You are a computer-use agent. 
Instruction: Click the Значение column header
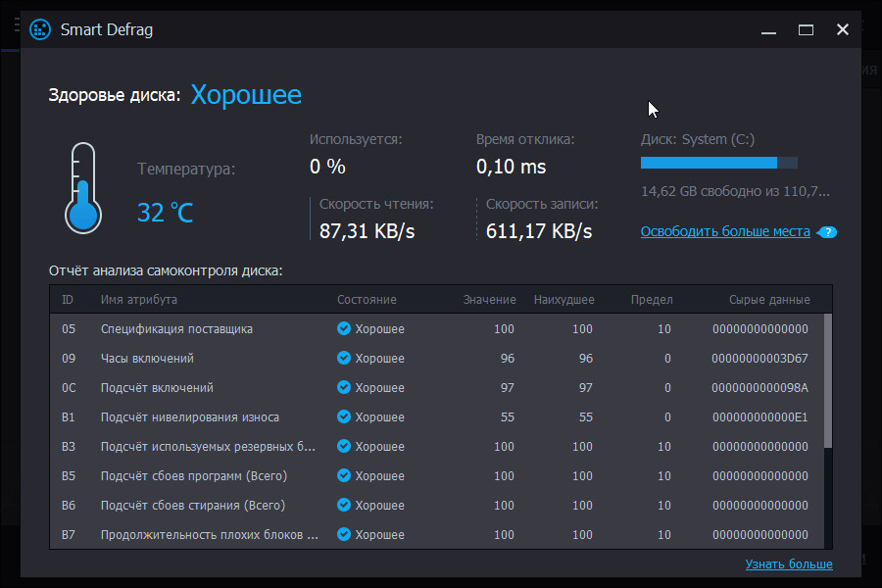(490, 299)
